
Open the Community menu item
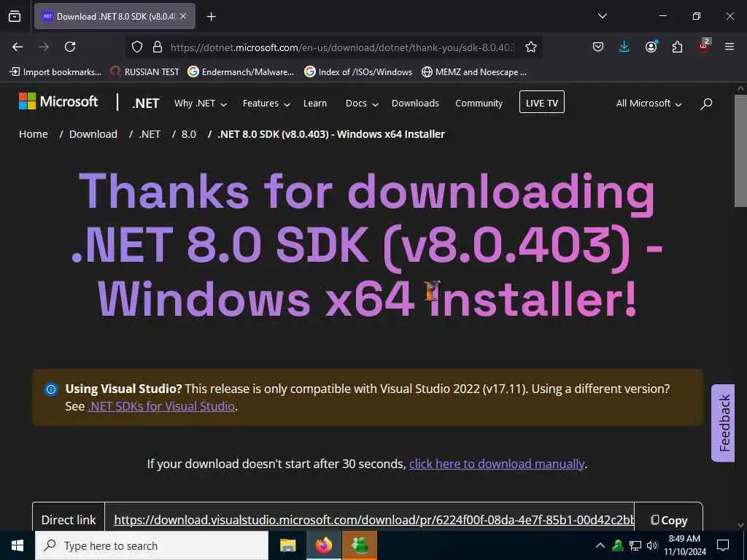(x=479, y=104)
